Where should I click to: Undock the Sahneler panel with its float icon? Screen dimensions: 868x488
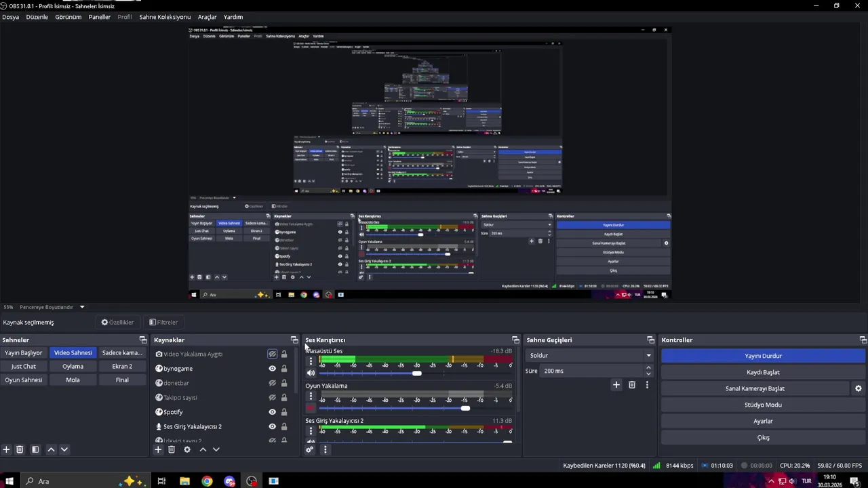[x=143, y=340]
